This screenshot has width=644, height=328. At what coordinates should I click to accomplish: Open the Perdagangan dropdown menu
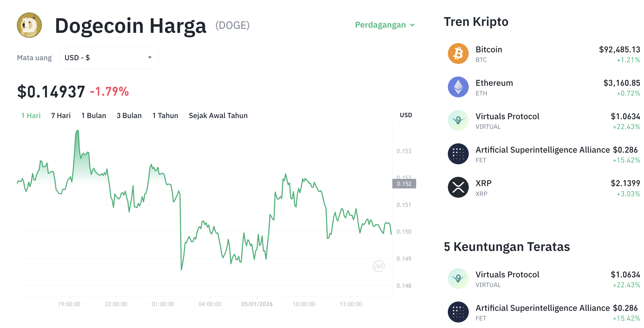(384, 25)
